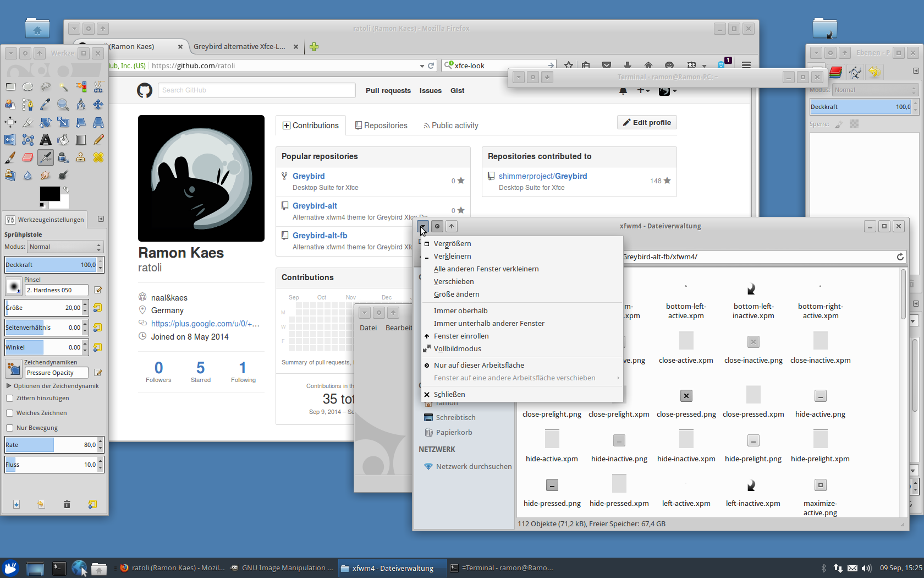The image size is (924, 578).
Task: Select the Blend gradient tool
Action: click(81, 140)
